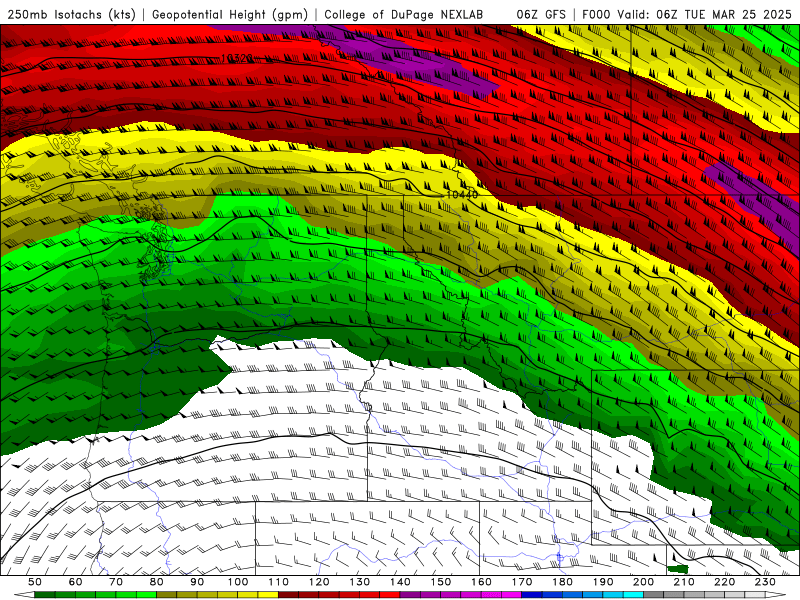
Task: Pick the purple swatch right of 140
Action: pos(410,595)
